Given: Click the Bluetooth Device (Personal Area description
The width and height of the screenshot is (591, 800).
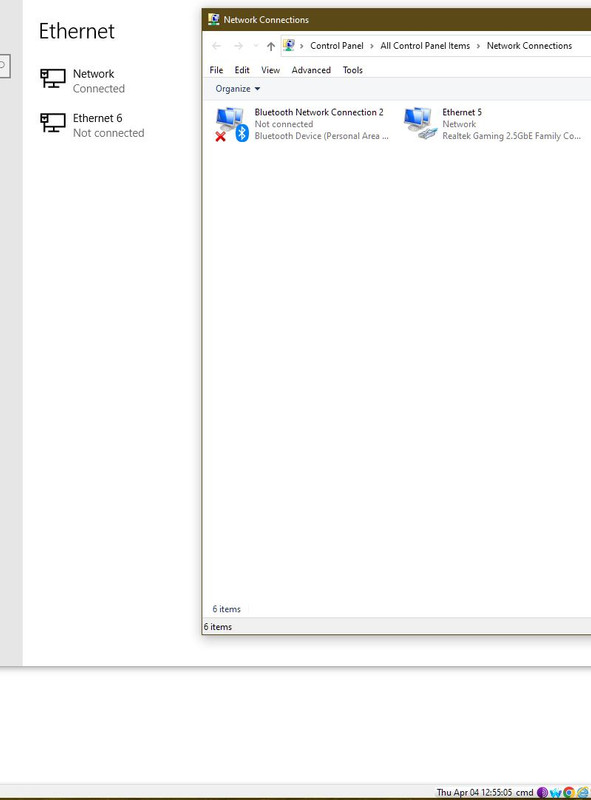Looking at the screenshot, I should [x=322, y=136].
